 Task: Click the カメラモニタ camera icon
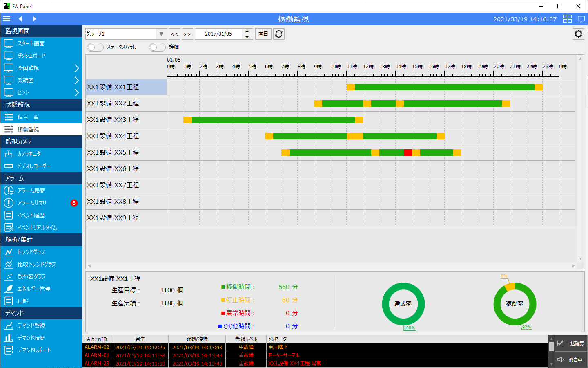(x=9, y=154)
